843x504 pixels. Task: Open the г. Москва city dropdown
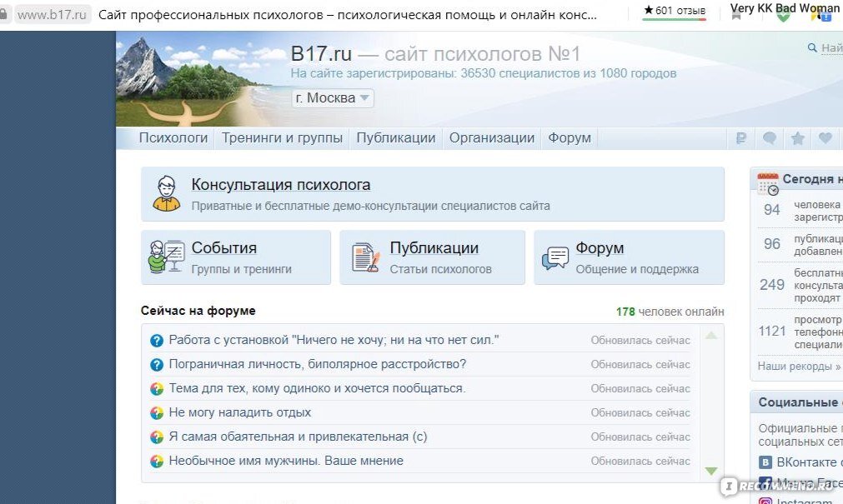pos(331,97)
